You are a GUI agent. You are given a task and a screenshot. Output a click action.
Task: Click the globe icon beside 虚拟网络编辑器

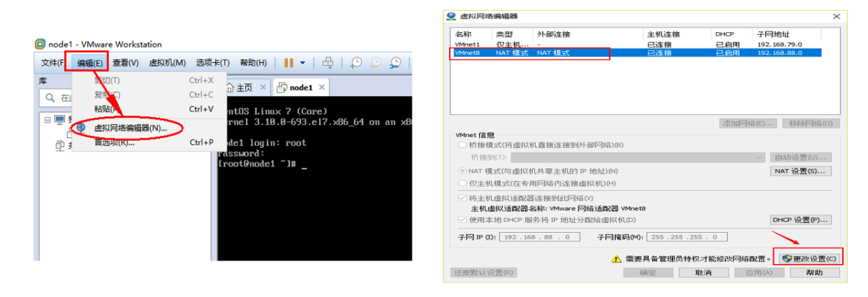[82, 128]
